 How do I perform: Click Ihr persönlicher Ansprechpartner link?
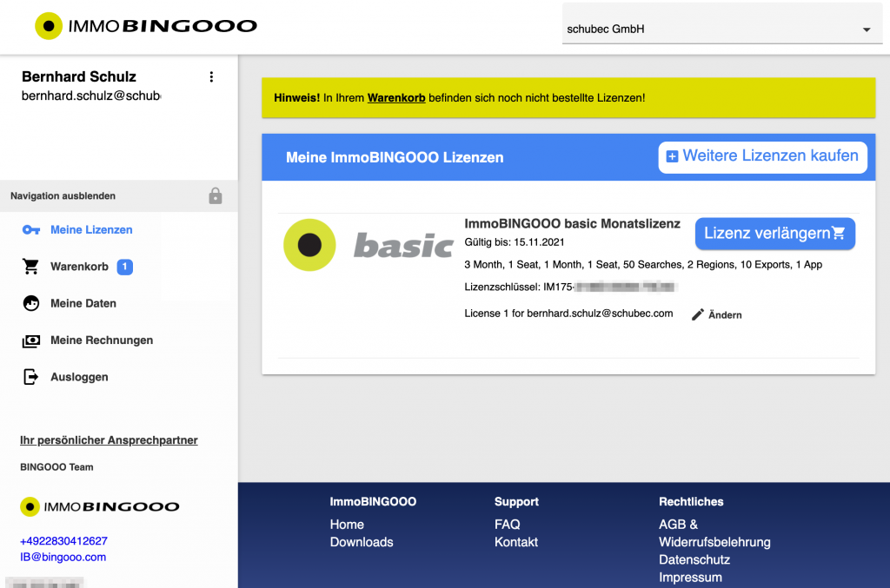[109, 440]
